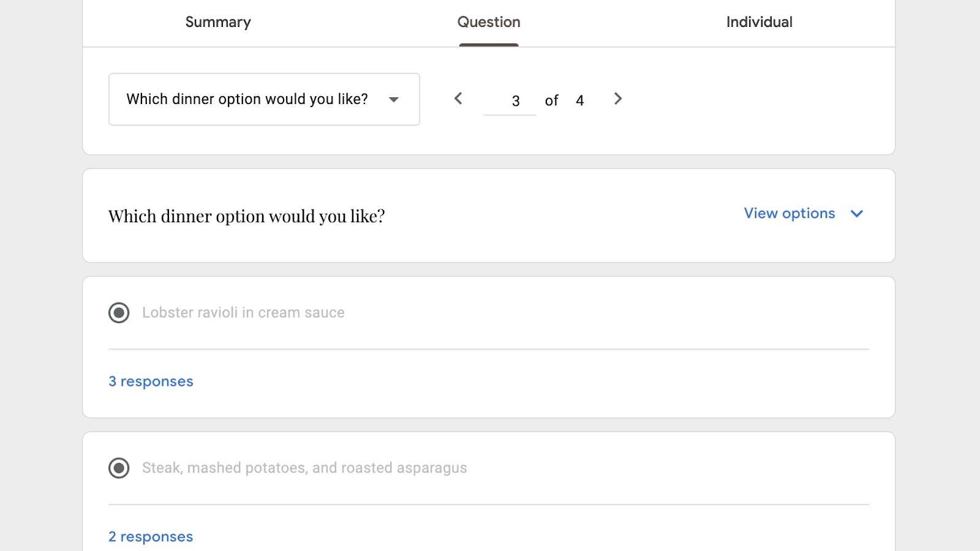Click the word "of" in the pager
This screenshot has width=980, height=551.
(551, 101)
